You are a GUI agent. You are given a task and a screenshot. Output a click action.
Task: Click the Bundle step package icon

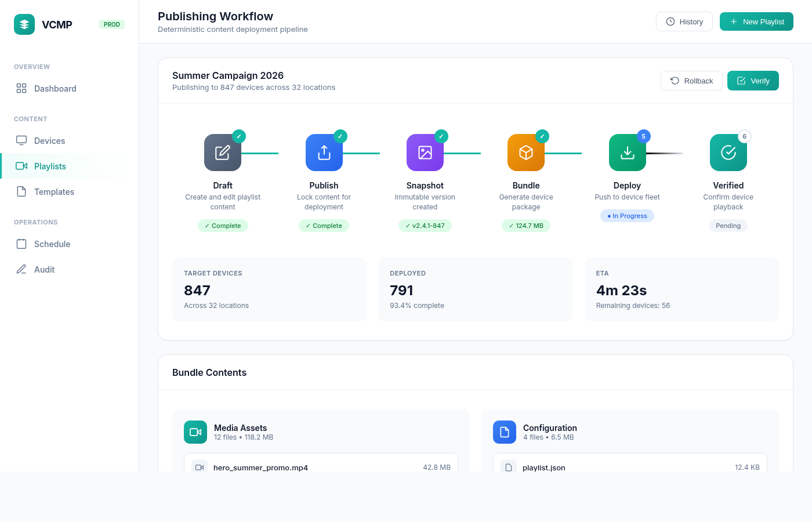point(526,153)
